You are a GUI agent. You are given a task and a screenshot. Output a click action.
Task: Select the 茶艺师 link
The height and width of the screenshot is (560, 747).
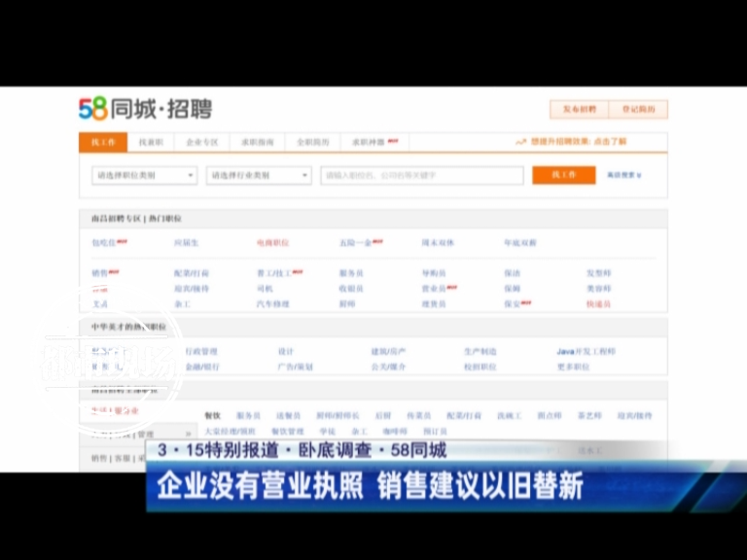point(589,416)
